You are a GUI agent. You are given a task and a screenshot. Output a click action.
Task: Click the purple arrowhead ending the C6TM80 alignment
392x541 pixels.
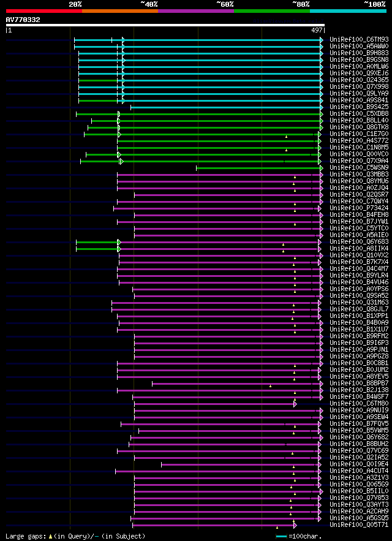pos(295,404)
